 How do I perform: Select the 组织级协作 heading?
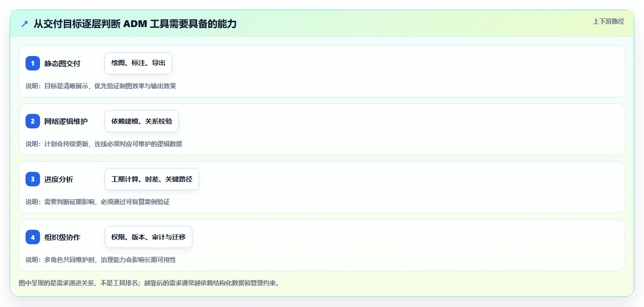point(62,237)
